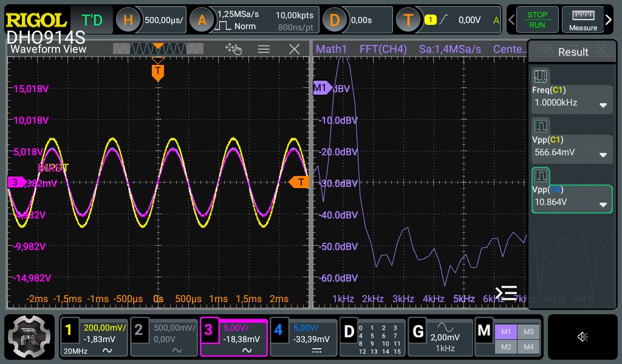Click the FFT(CH4) label
The height and width of the screenshot is (364, 622).
383,49
